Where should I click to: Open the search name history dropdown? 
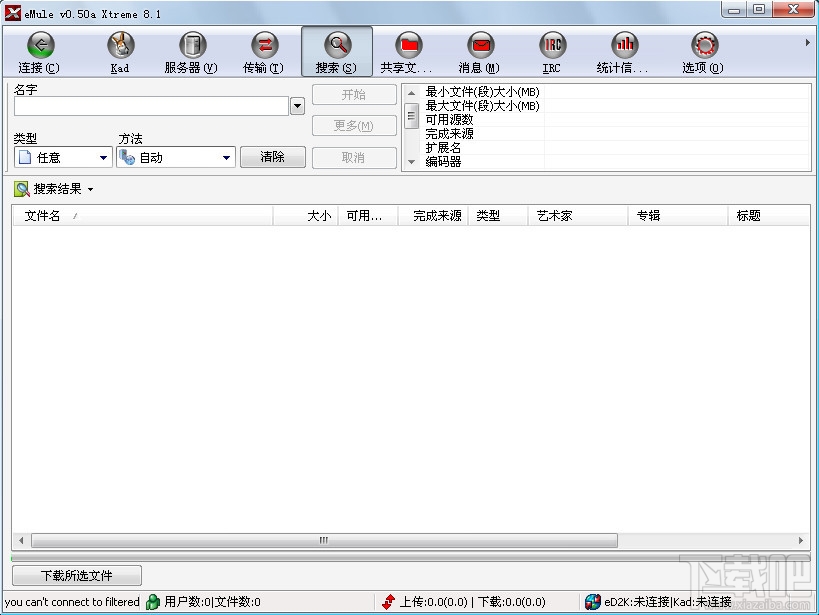(x=297, y=105)
